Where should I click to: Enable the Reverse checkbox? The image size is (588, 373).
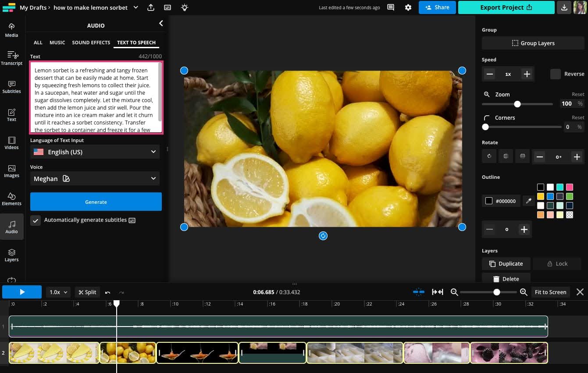(555, 74)
